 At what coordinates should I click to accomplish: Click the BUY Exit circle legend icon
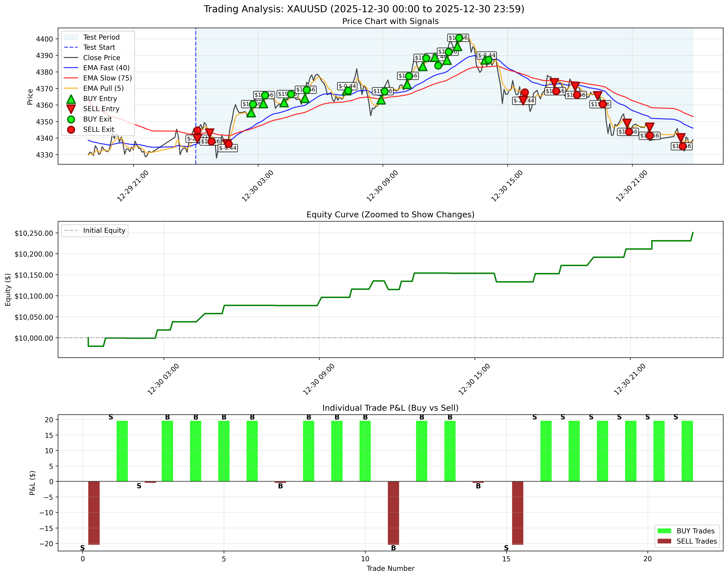pos(71,119)
